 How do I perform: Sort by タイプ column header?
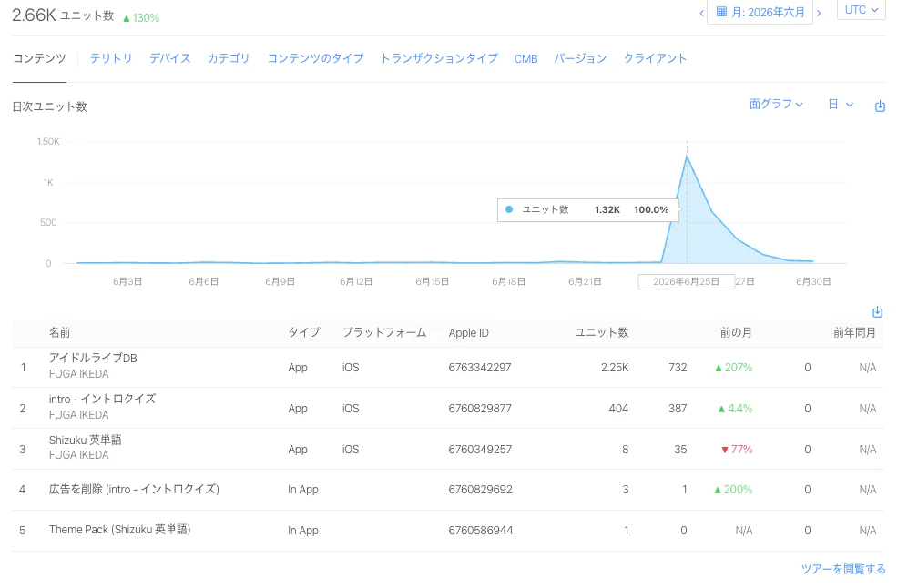[304, 333]
